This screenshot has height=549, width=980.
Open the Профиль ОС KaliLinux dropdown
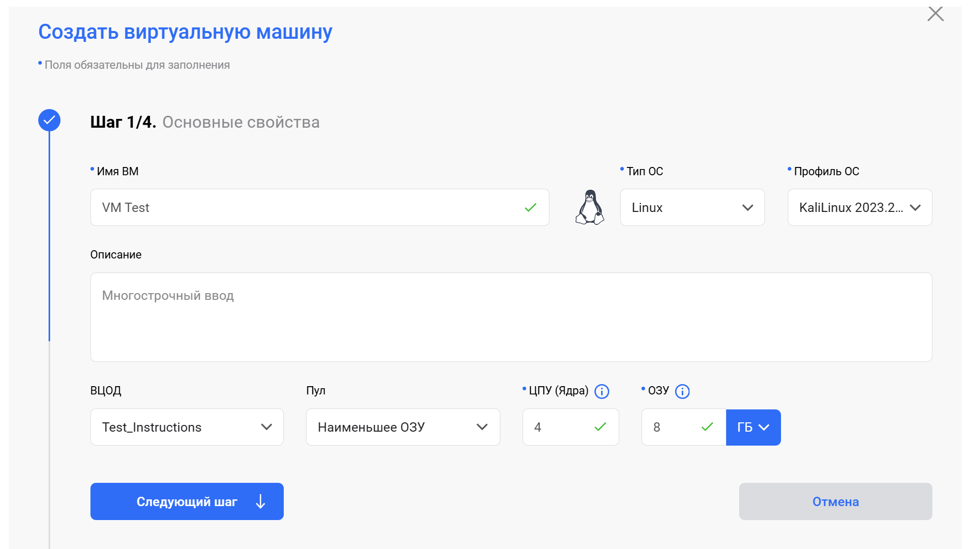coord(860,207)
